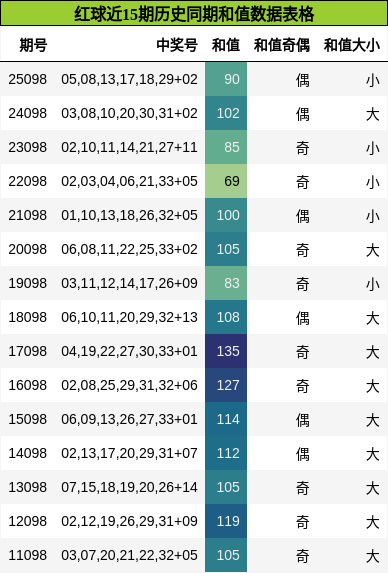Click winning numbers 03,11,12,14,17,26+09
Viewport: 388px width, 573px height.
pyautogui.click(x=129, y=283)
